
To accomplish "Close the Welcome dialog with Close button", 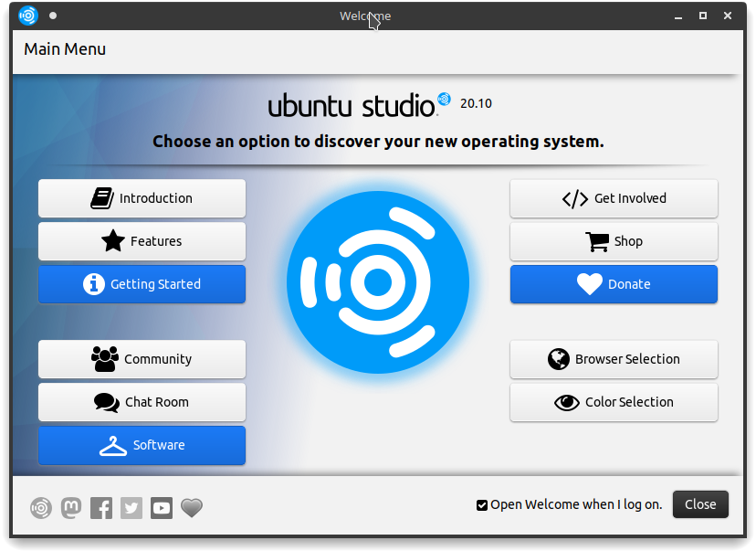I will 700,504.
